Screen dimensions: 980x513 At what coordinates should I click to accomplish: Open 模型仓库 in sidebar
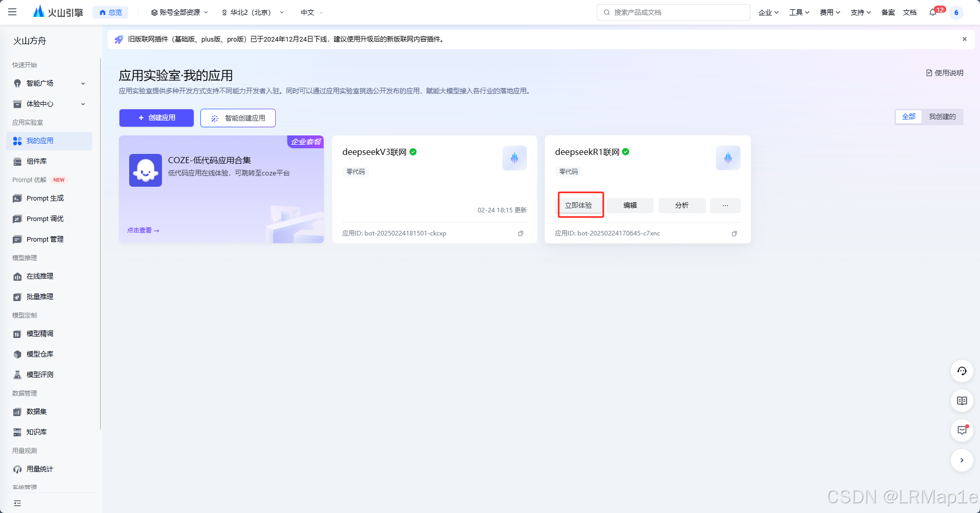pyautogui.click(x=49, y=354)
